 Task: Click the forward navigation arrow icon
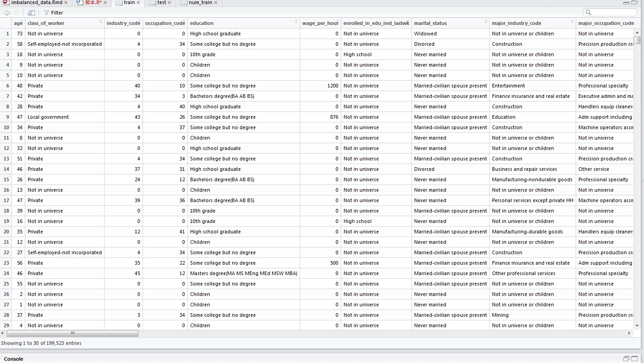click(16, 13)
